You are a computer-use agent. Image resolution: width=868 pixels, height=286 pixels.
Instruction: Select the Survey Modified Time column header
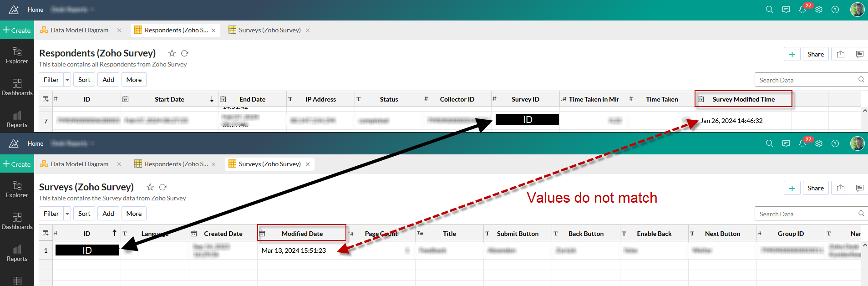click(x=743, y=99)
